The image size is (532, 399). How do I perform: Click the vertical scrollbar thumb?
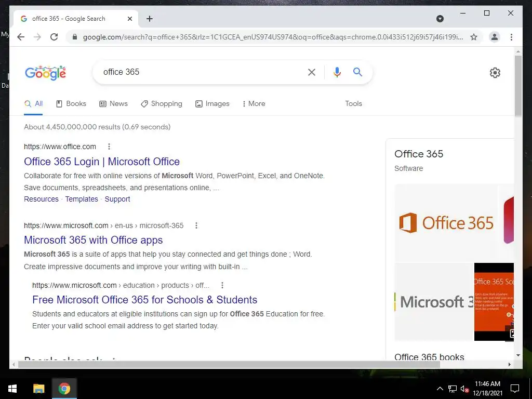click(518, 86)
